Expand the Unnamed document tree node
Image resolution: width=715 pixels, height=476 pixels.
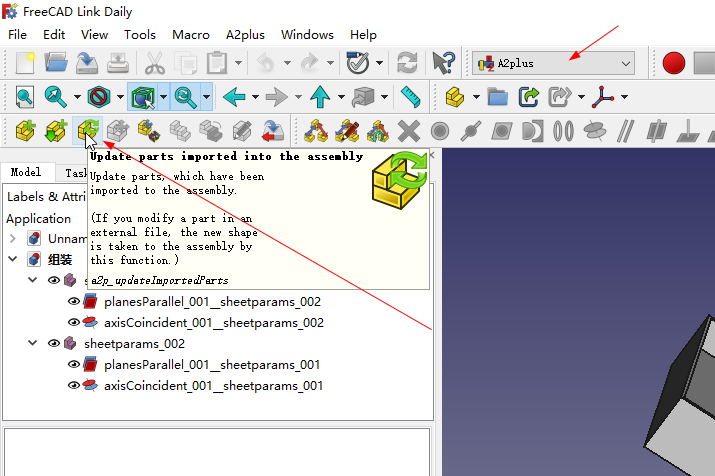click(x=13, y=238)
